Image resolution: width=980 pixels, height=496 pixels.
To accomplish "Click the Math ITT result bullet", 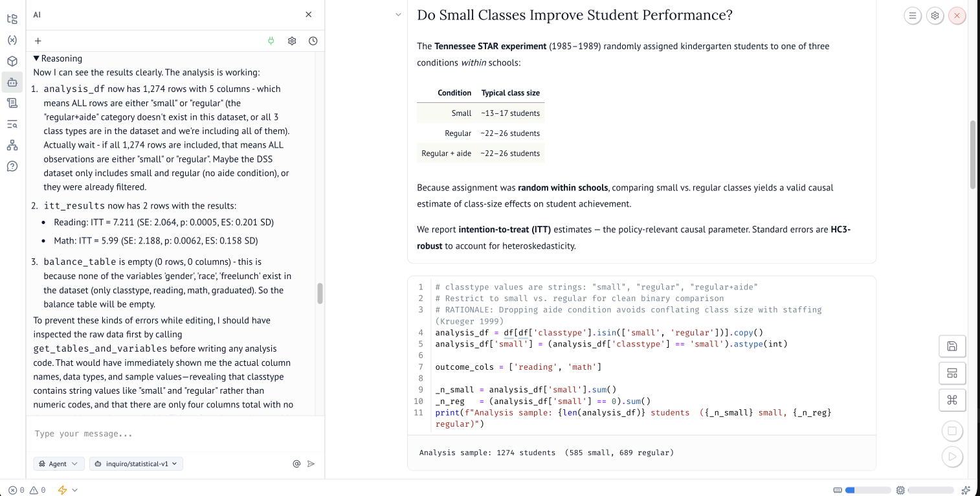I will (156, 241).
